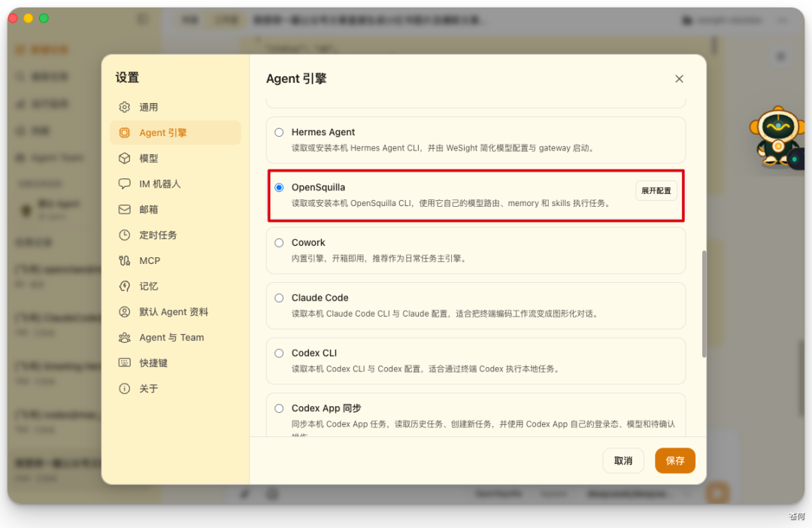Click 取消 to cancel changes
The height and width of the screenshot is (528, 812).
[623, 460]
